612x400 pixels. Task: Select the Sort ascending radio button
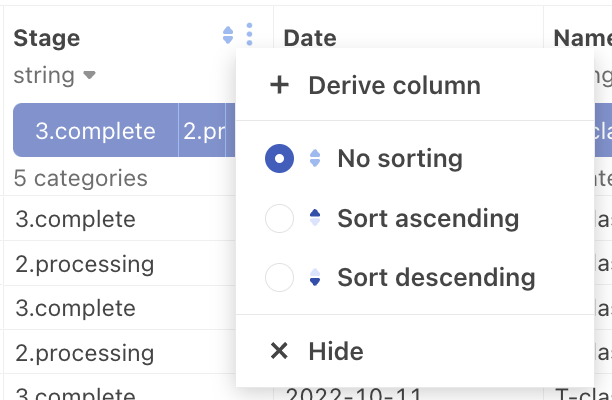pyautogui.click(x=280, y=218)
